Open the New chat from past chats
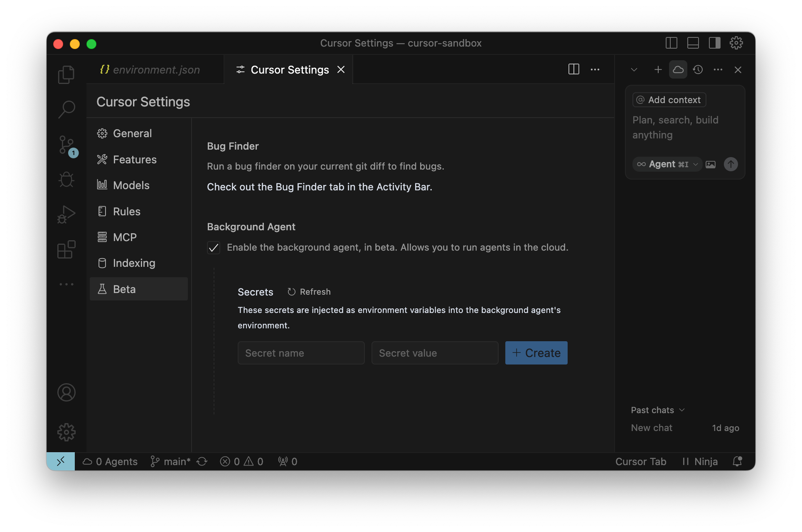802x532 pixels. [685, 428]
